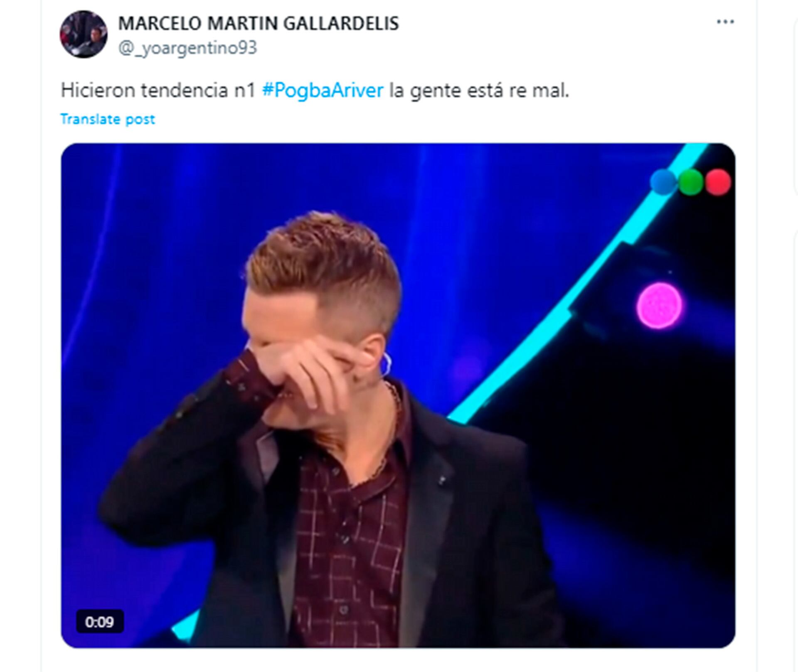Click the text 'Hicieron tendencia n1'
This screenshot has width=798, height=672.
tap(158, 91)
